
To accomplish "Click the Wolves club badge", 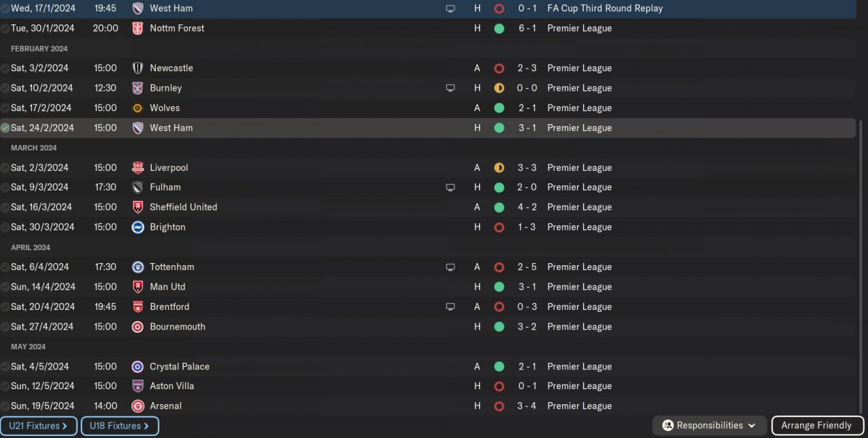I will click(x=138, y=108).
